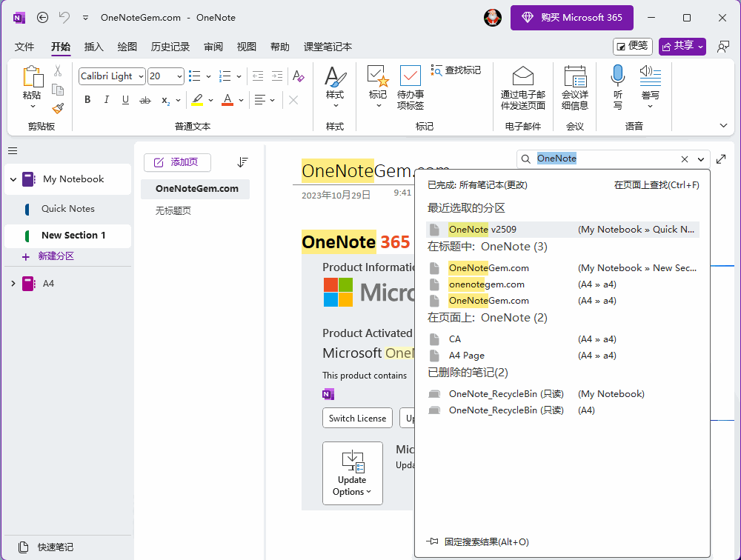Click the Meeting Details (会议详细信息) calendar icon
This screenshot has width=741, height=560.
[575, 76]
